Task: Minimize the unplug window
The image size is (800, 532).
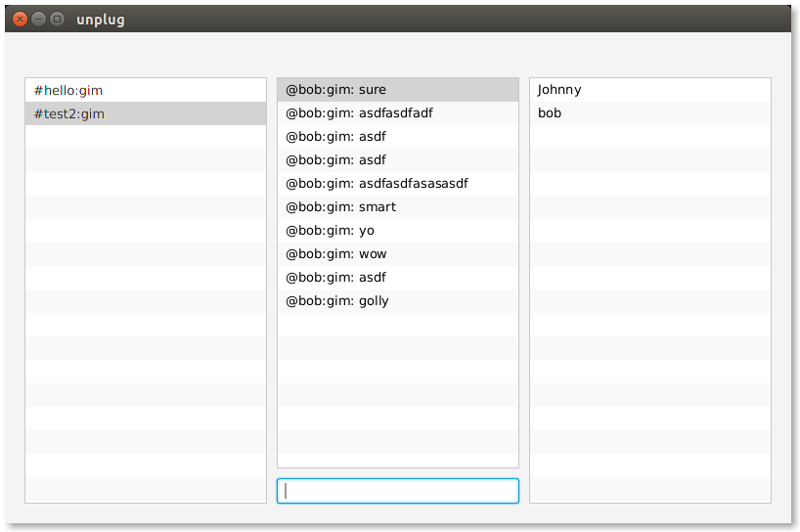Action: [39, 20]
